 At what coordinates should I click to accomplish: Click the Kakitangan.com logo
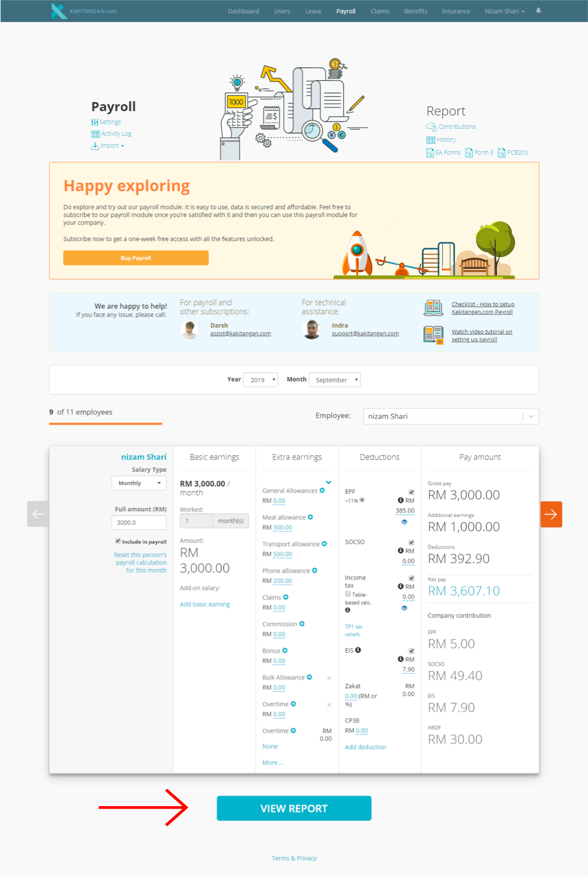[x=84, y=11]
